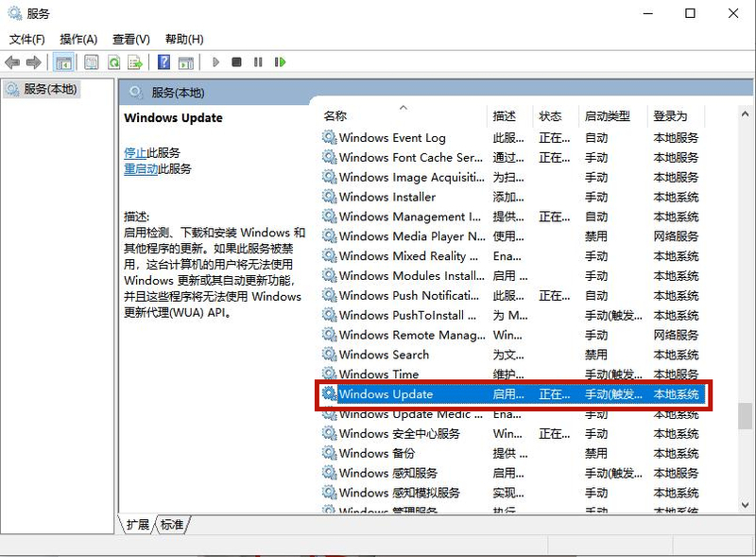
Task: Refresh the service list using the refresh icon
Action: (113, 62)
